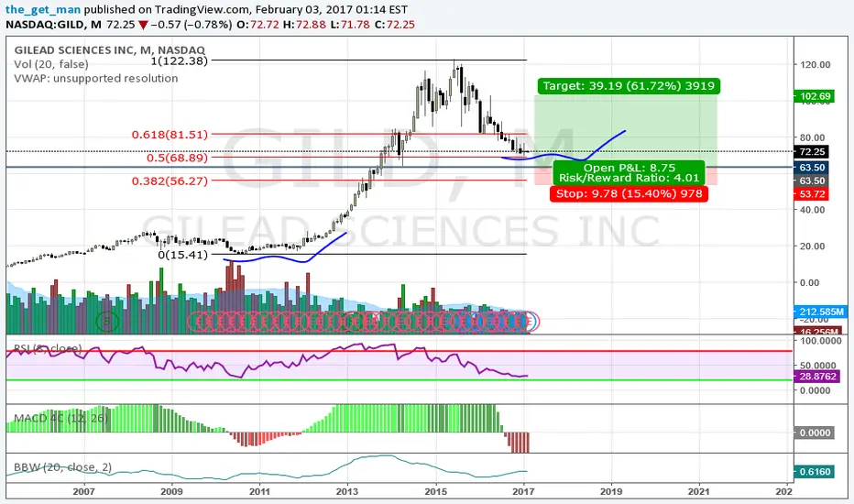The image size is (854, 504).
Task: Click the BBW (20, close, 2) legend
Action: pos(62,467)
